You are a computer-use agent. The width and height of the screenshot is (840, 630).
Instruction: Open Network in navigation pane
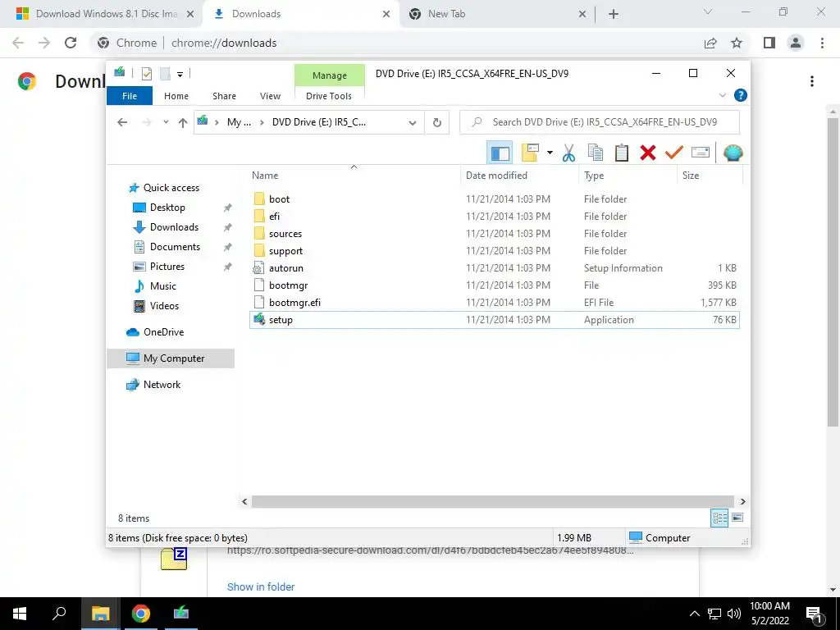pos(162,385)
